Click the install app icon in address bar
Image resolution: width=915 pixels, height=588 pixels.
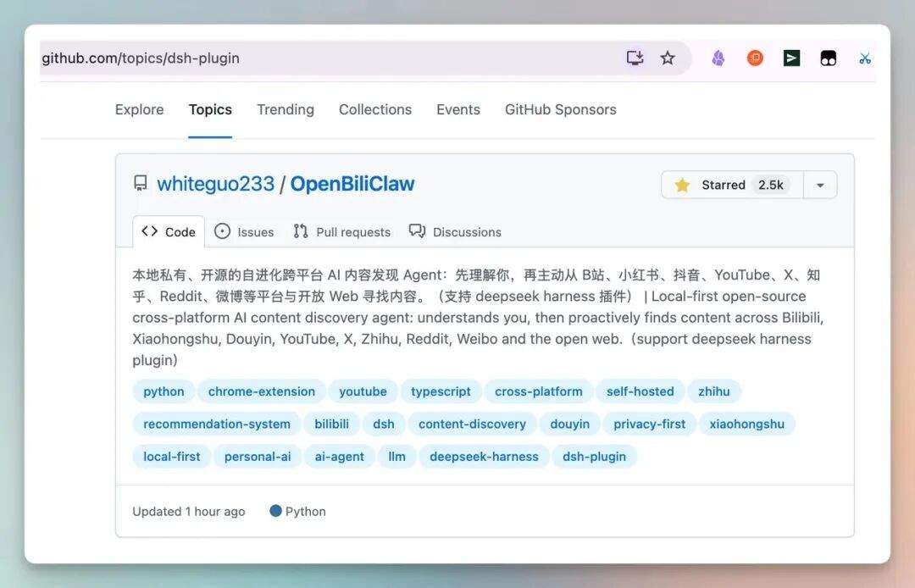635,58
